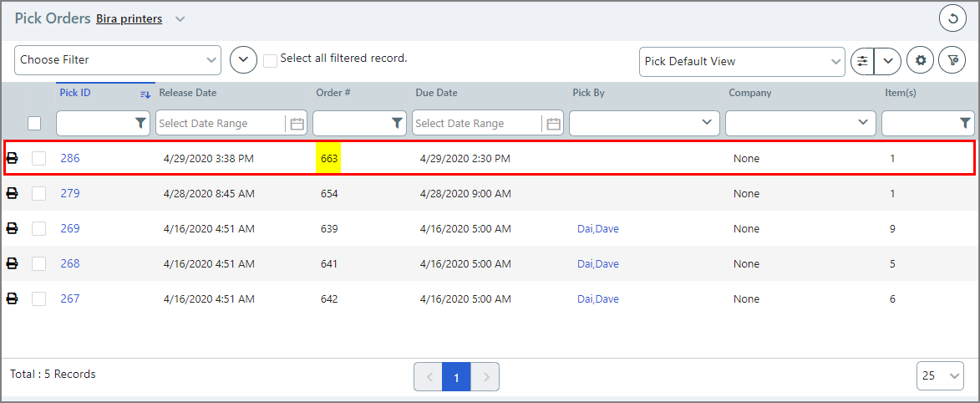Check the box for pick 279
980x403 pixels.
tap(38, 193)
